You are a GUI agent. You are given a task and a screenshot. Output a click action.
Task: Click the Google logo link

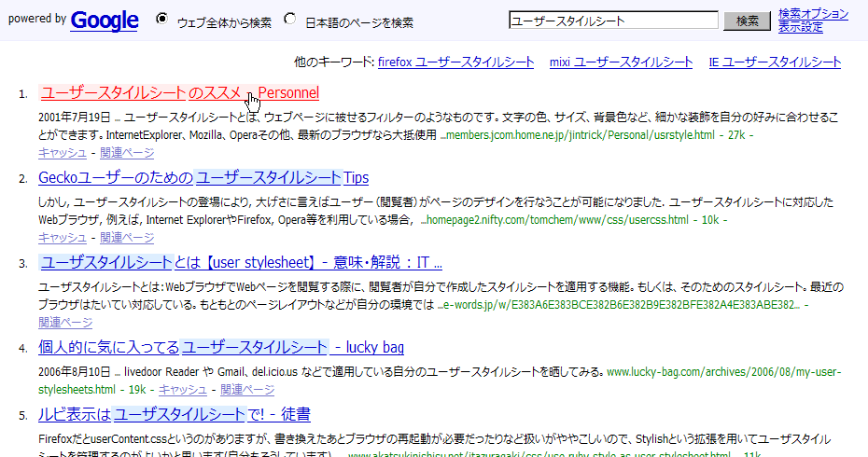point(105,21)
